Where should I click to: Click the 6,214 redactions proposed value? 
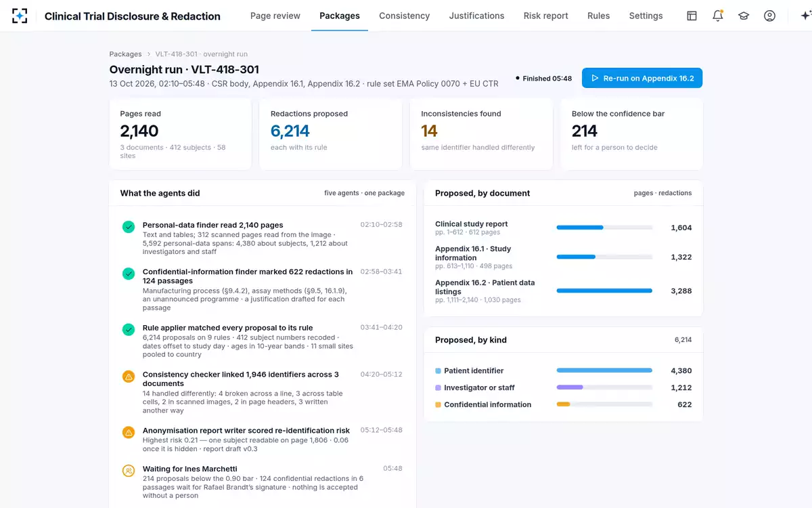tap(290, 131)
